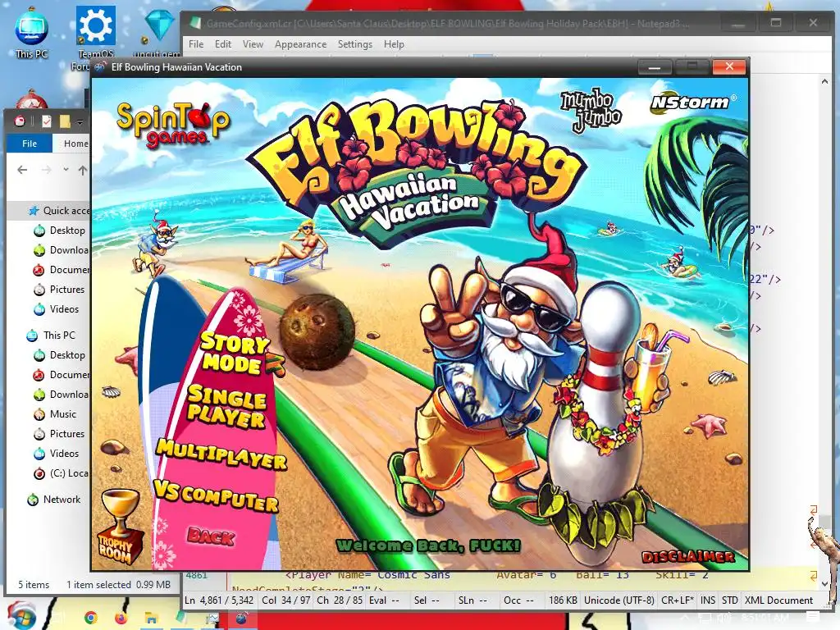This screenshot has width=840, height=630.
Task: Open the File menu in Notepad3
Action: click(x=195, y=44)
